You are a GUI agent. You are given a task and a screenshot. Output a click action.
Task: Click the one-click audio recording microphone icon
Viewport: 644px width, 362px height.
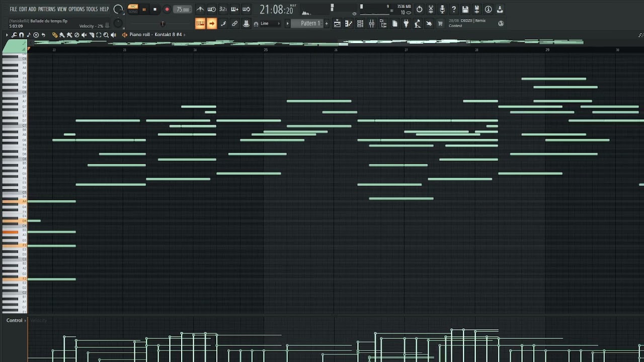click(x=442, y=10)
